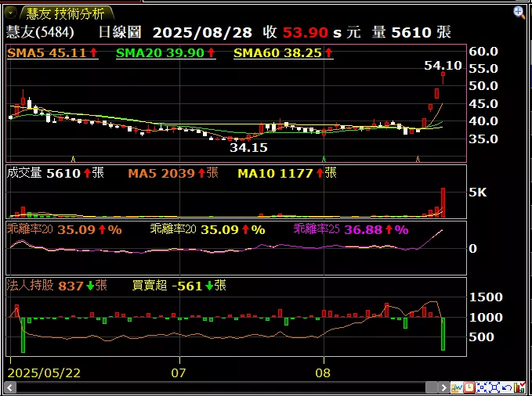The image size is (532, 396).
Task: Click the magnifier zoom-in icon at top right
Action: coord(519,12)
